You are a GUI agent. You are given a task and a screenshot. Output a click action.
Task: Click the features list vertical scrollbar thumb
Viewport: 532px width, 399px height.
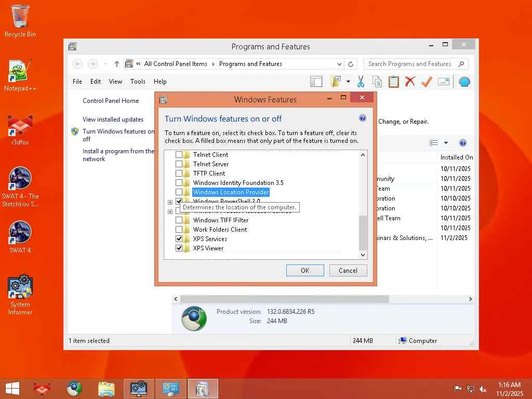(x=363, y=232)
